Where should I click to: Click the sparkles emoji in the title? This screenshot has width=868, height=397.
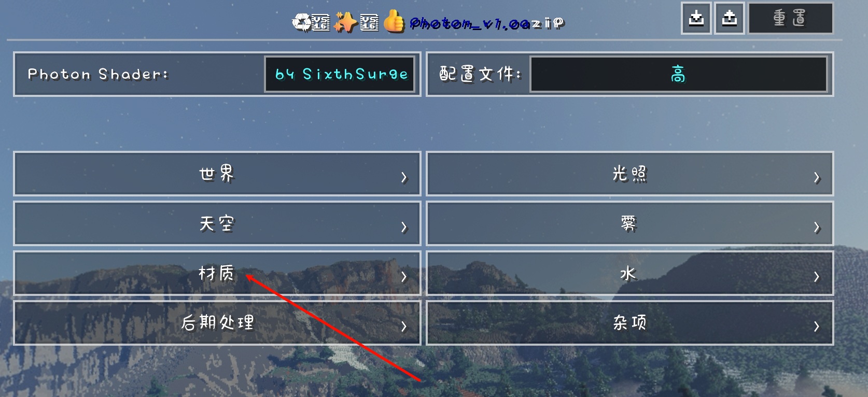[345, 22]
